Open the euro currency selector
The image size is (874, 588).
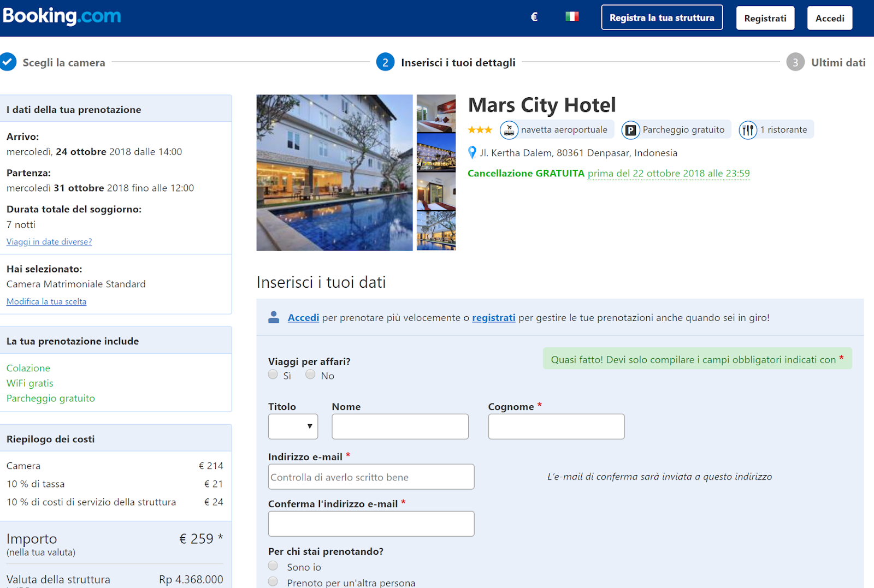click(534, 17)
